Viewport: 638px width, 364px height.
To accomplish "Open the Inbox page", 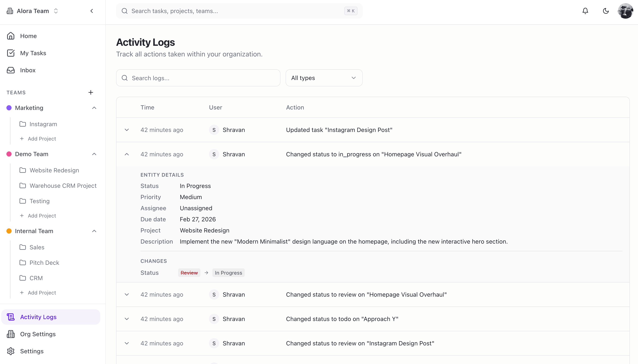I will click(x=28, y=70).
